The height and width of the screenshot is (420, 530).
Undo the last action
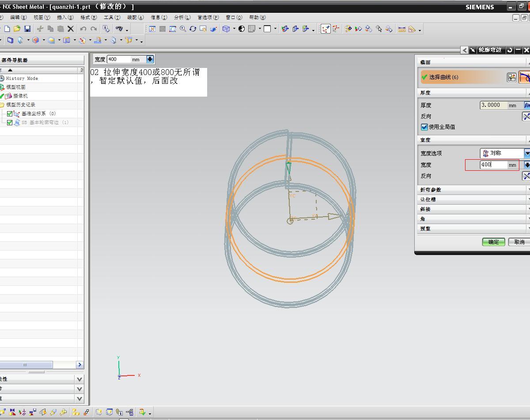pos(83,29)
